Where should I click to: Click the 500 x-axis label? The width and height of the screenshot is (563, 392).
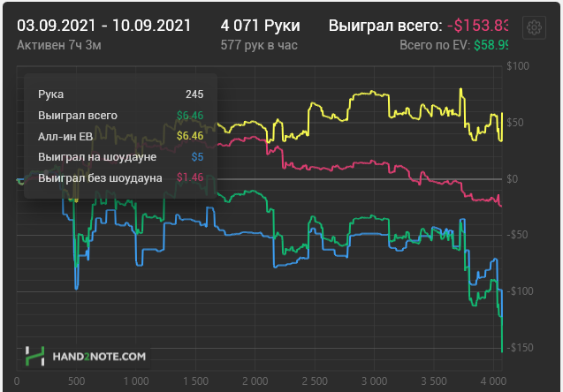(76, 381)
